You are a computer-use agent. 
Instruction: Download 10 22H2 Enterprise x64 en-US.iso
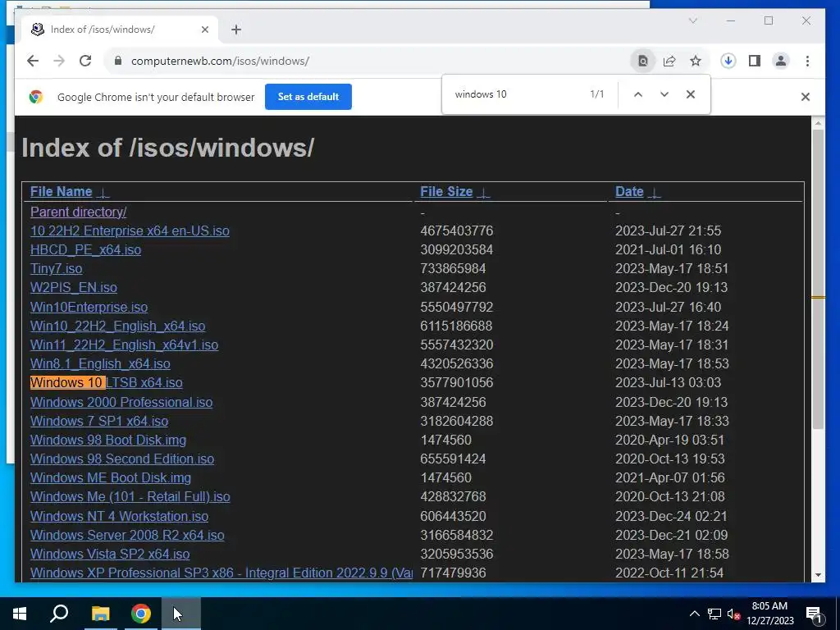pyautogui.click(x=130, y=231)
